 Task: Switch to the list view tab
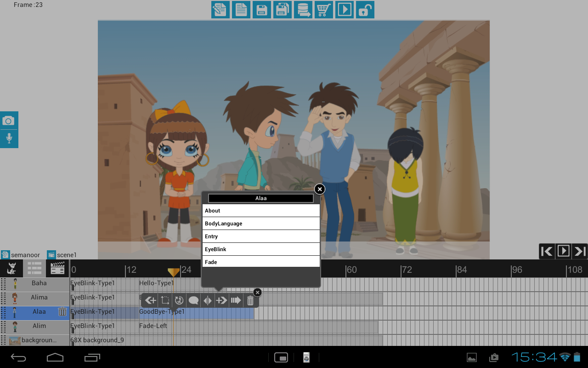(x=34, y=268)
